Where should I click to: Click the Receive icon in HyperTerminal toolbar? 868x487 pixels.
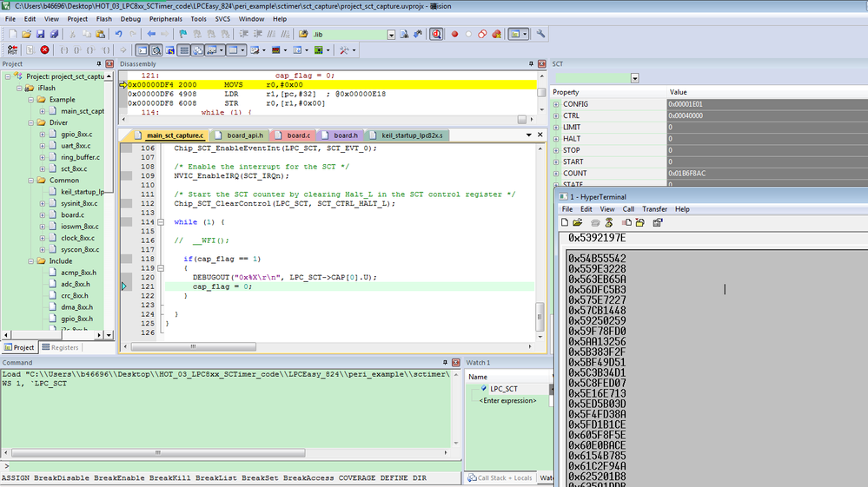click(640, 223)
